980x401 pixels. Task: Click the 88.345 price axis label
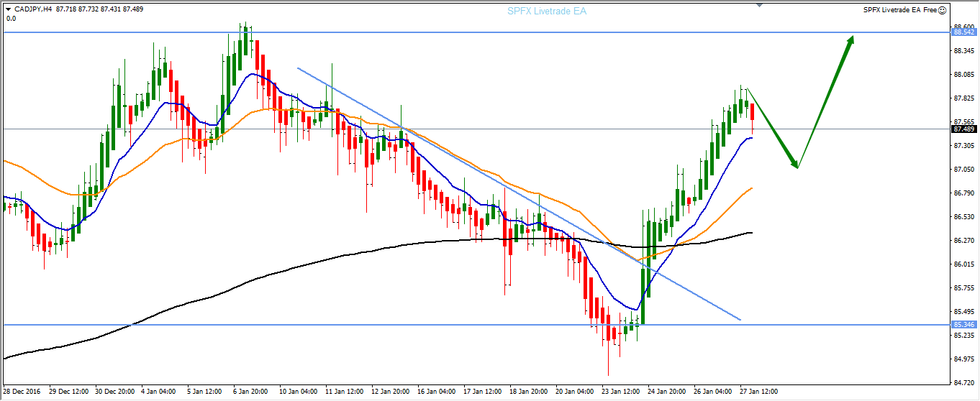(963, 51)
